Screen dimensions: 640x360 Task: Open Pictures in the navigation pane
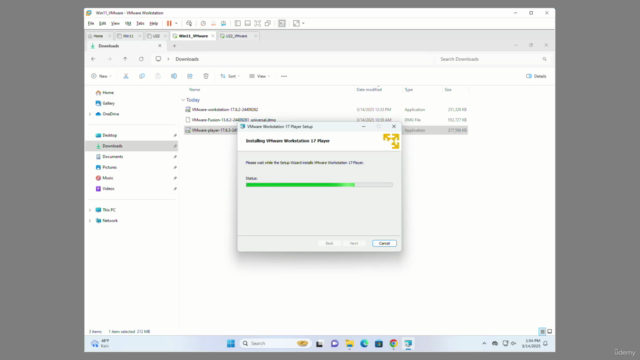click(x=106, y=167)
